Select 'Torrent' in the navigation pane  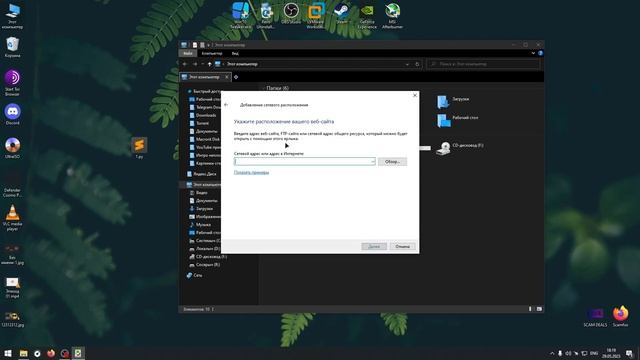coord(200,123)
